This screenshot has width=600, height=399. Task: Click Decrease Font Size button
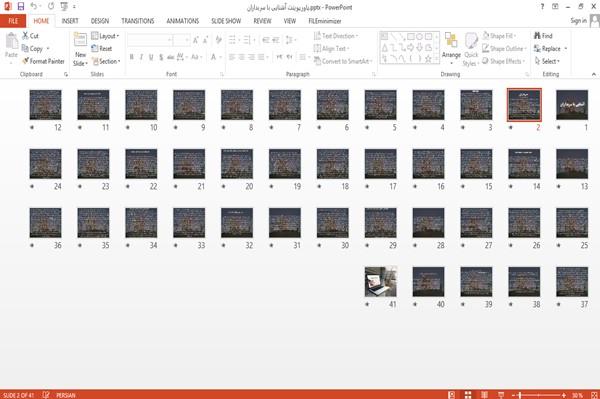[205, 40]
